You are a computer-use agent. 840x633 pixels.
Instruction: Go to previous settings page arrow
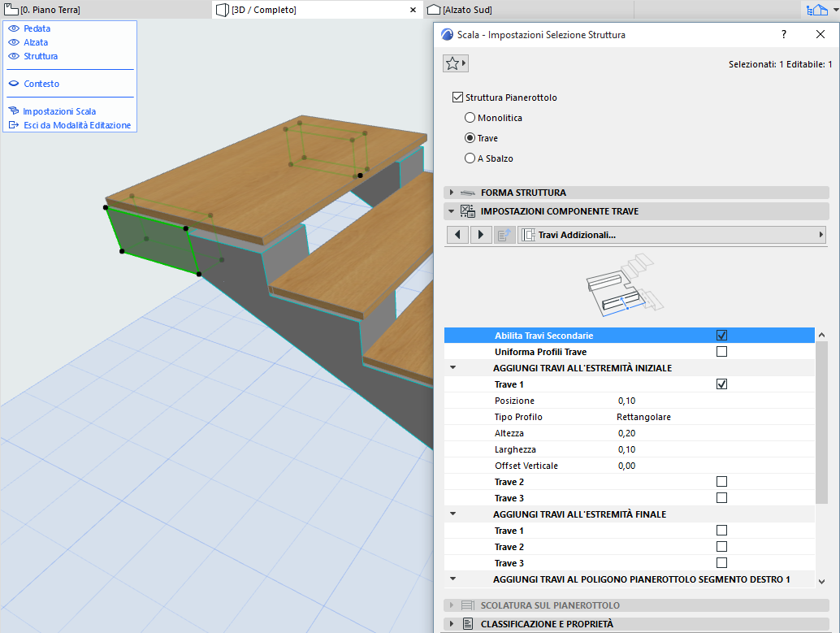458,235
